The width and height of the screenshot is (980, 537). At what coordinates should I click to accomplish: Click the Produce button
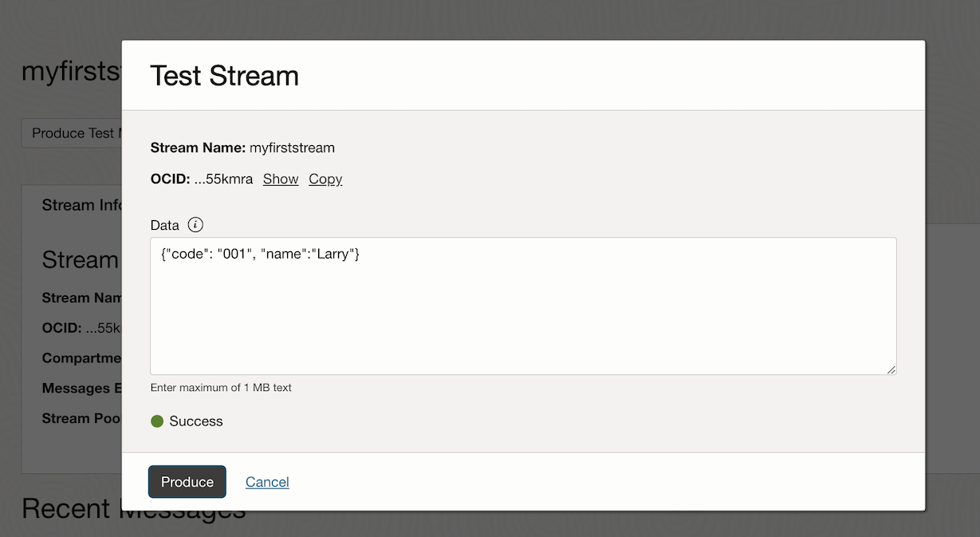(187, 482)
